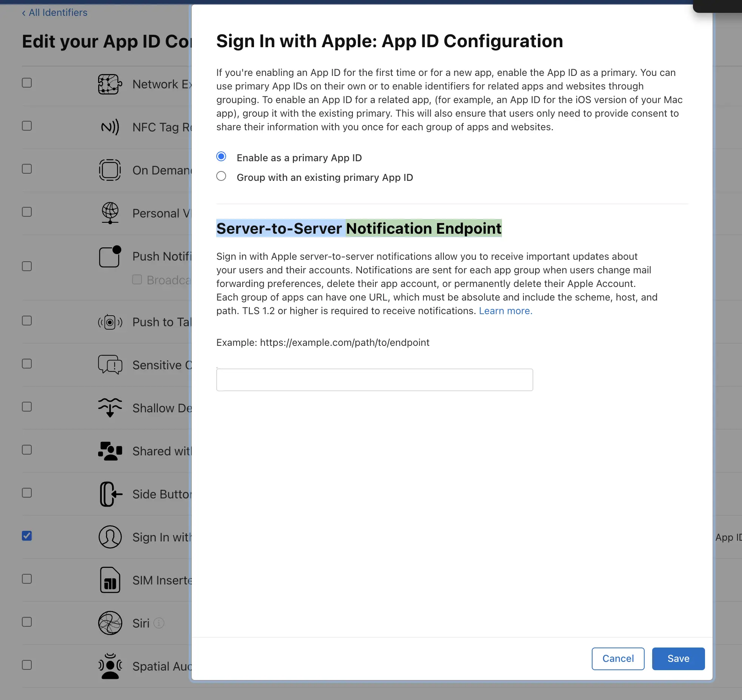The image size is (742, 700).
Task: Check the Spatial Audio checkbox
Action: [27, 665]
